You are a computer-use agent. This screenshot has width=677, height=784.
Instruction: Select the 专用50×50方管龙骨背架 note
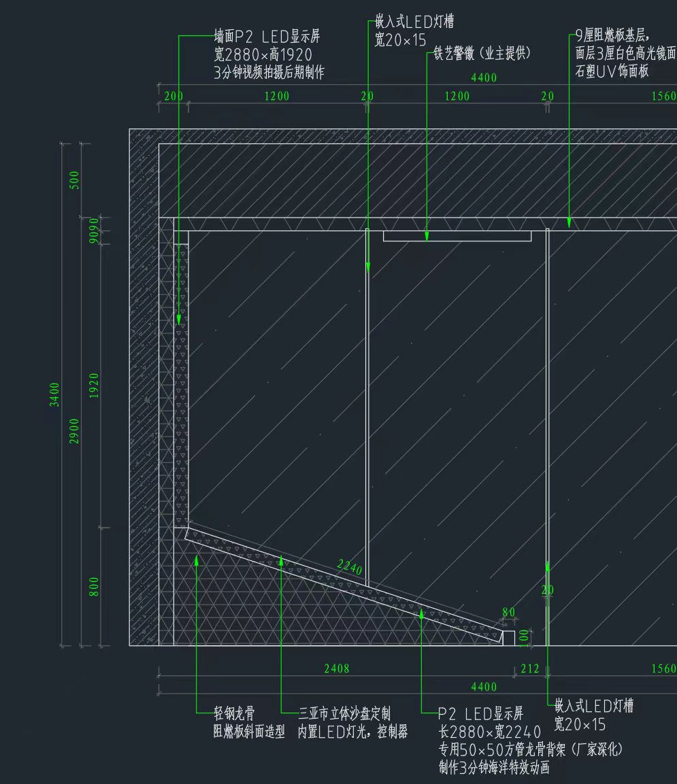531,749
